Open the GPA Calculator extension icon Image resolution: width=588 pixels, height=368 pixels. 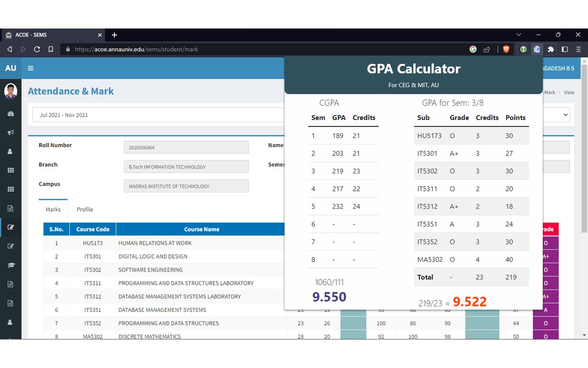pos(537,49)
